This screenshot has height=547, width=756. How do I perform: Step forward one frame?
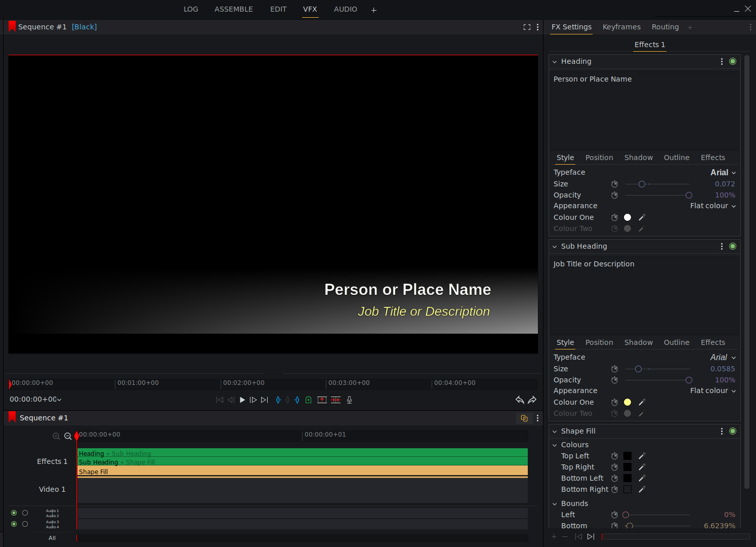(254, 400)
